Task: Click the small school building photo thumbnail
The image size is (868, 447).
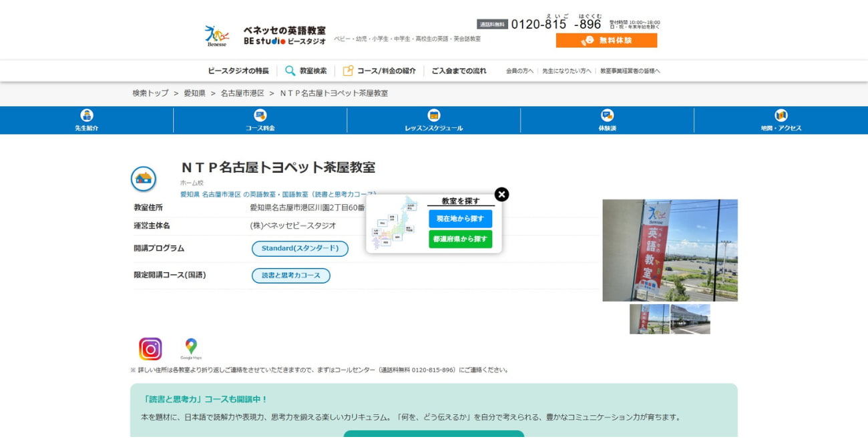Action: [x=692, y=318]
